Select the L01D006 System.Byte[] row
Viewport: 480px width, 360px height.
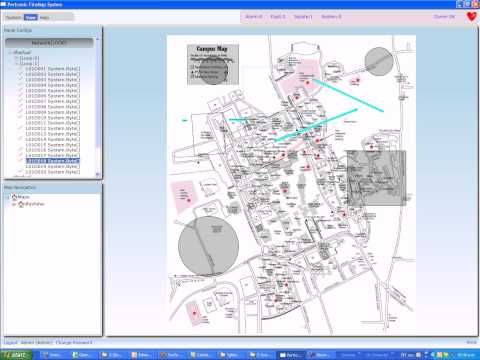tap(53, 96)
